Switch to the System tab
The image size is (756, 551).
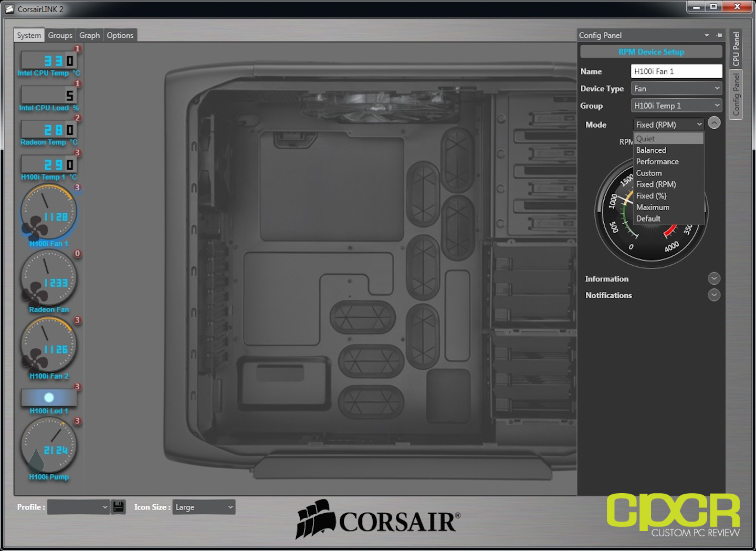coord(29,35)
